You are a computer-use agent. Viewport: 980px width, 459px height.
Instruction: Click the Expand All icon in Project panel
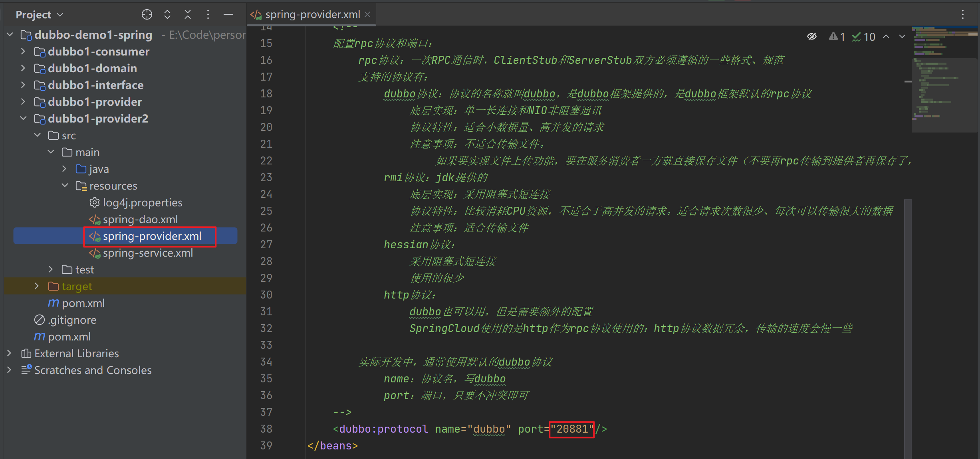click(x=167, y=15)
